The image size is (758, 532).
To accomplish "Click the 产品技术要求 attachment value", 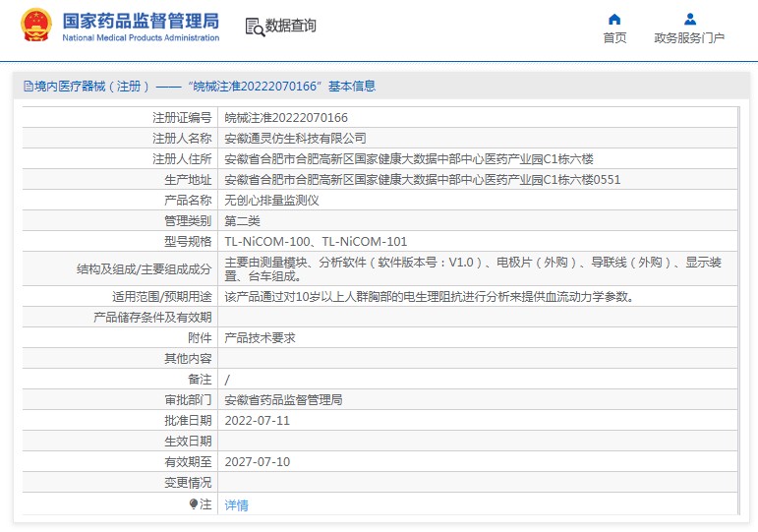I will pyautogui.click(x=261, y=338).
